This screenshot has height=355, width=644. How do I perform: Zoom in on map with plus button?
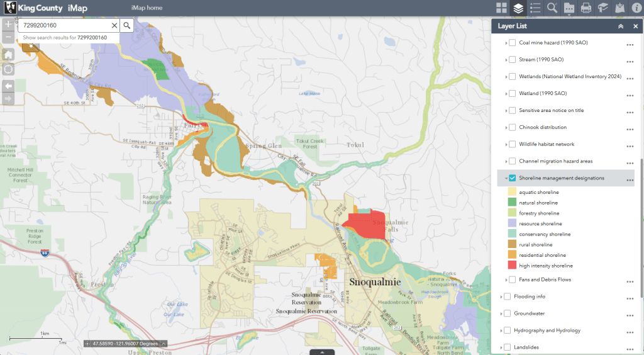click(8, 25)
